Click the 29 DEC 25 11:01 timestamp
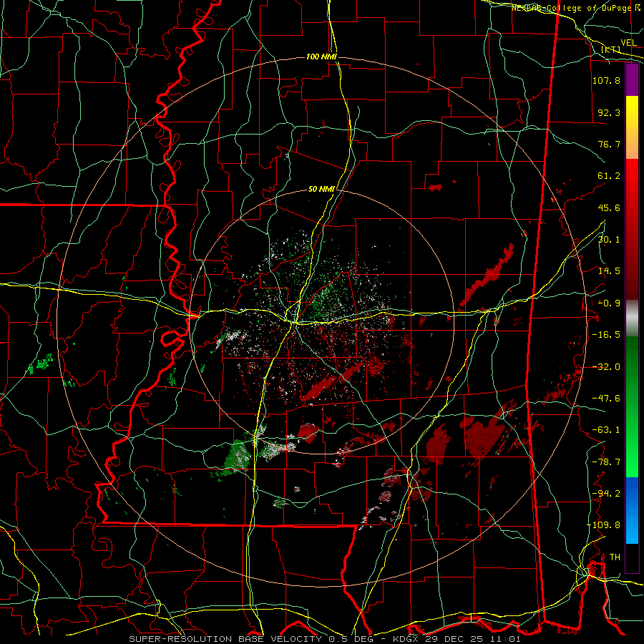The height and width of the screenshot is (644, 644). coord(472,639)
